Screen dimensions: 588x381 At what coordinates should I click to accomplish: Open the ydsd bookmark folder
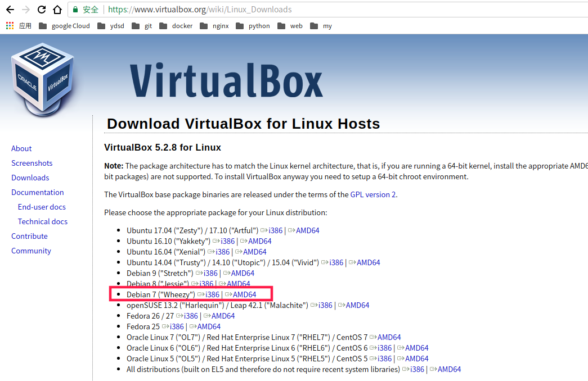(x=111, y=26)
